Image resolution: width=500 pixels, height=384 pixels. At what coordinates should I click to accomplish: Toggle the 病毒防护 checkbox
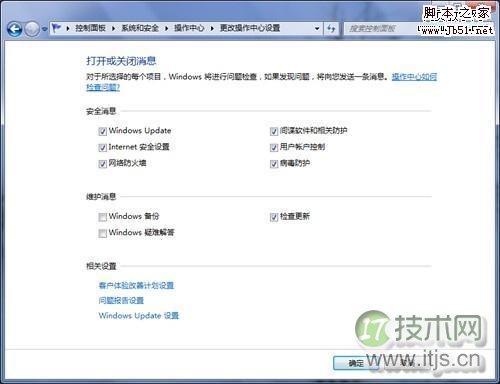tap(274, 164)
